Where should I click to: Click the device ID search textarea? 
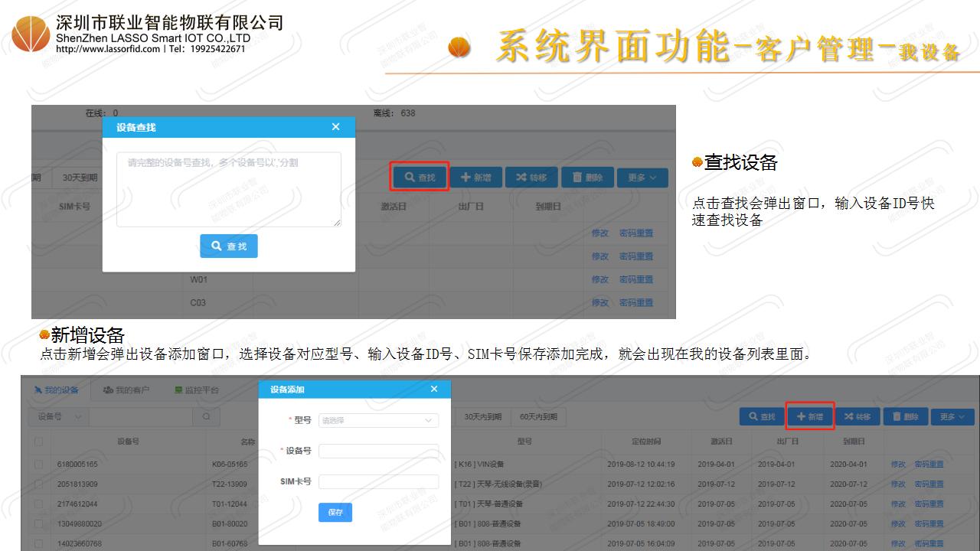[228, 189]
